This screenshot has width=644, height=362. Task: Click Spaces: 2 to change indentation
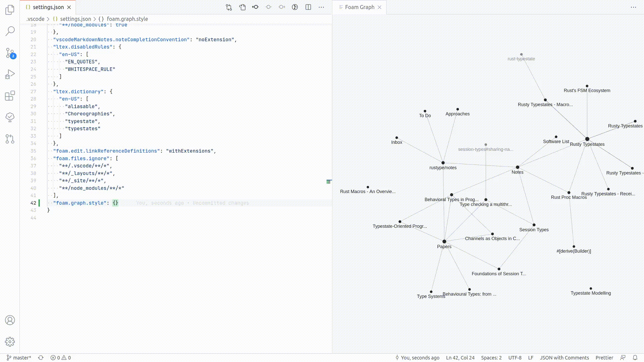point(491,358)
